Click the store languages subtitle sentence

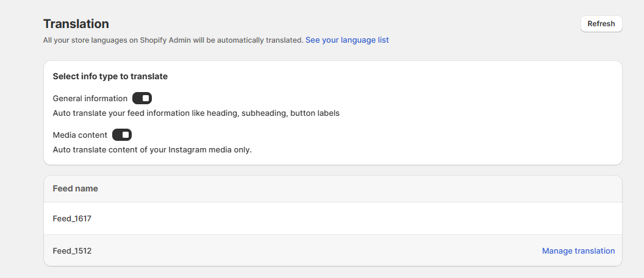point(173,40)
